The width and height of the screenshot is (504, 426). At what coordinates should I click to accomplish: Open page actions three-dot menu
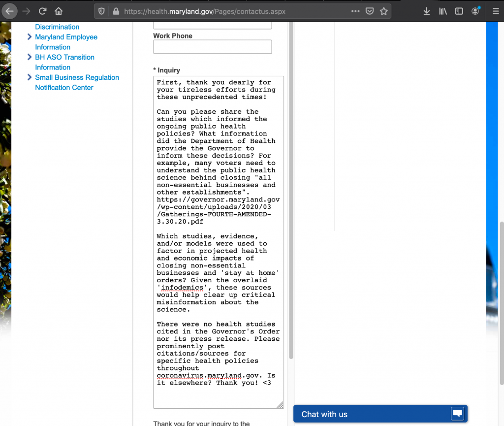click(355, 11)
